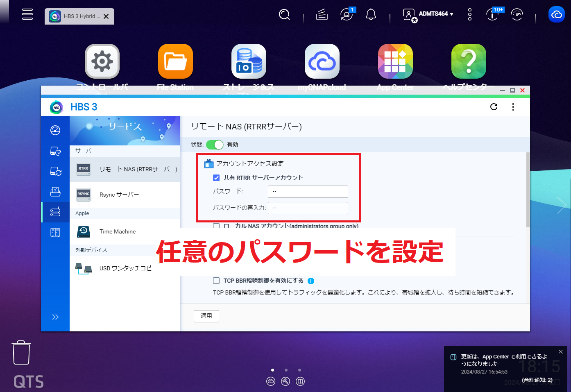
Task: Select Rsync サーバー service
Action: pyautogui.click(x=125, y=195)
